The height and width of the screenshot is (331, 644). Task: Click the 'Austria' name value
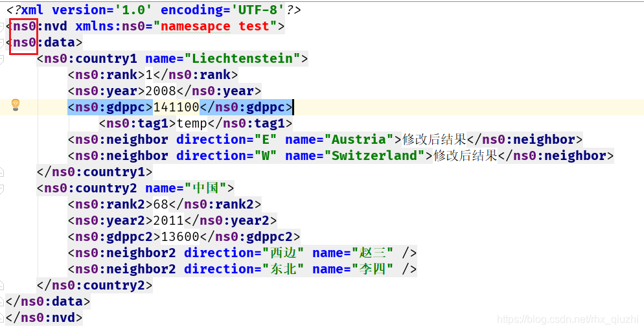pyautogui.click(x=359, y=140)
